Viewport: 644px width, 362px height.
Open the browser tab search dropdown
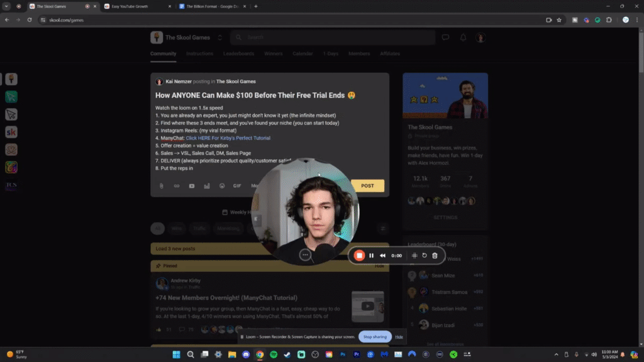(x=6, y=6)
